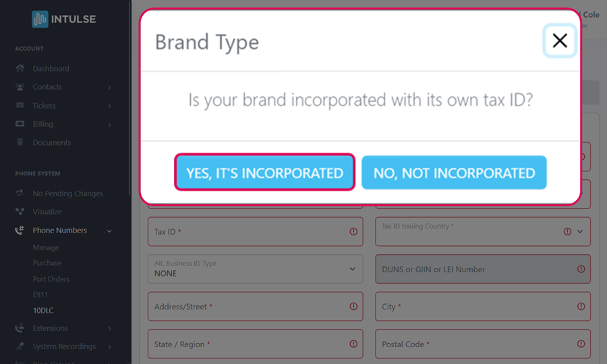Screen dimensions: 607x364
Task: Expand the Contacts submenu chevron
Action: [109, 88]
